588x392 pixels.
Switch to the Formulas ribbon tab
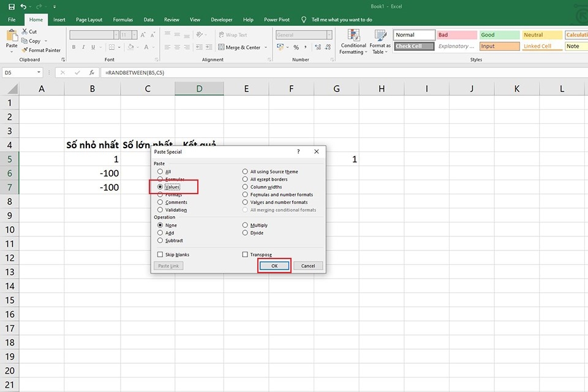123,20
